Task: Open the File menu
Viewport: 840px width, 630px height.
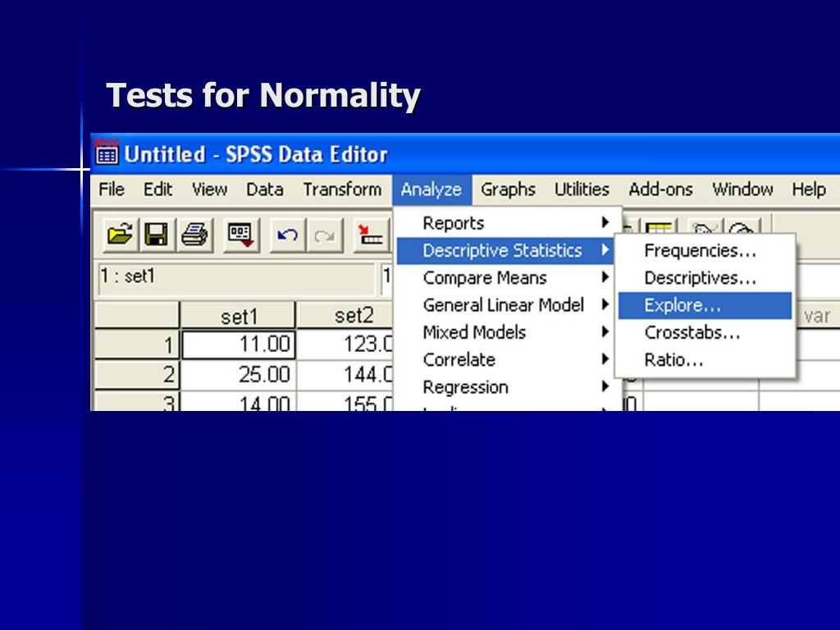Action: coord(112,189)
